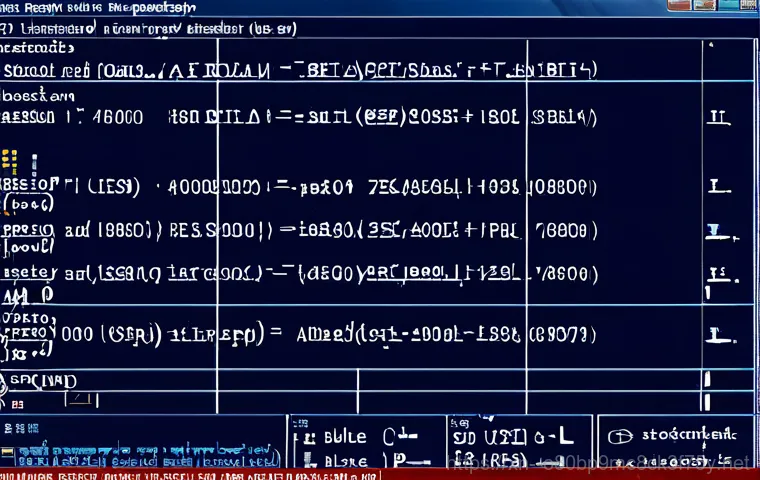Click the "(bo46)" label at the left edge
The width and height of the screenshot is (760, 480).
click(28, 204)
